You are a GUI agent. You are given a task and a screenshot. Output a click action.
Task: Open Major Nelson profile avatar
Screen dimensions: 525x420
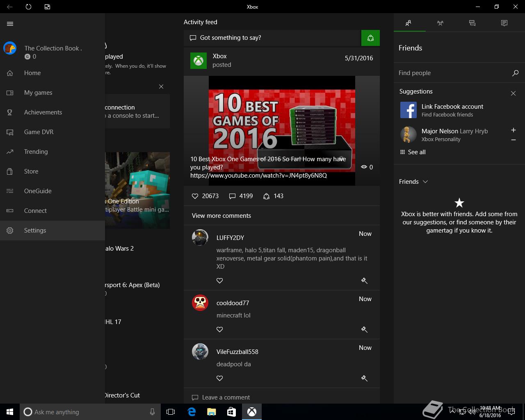(x=408, y=135)
